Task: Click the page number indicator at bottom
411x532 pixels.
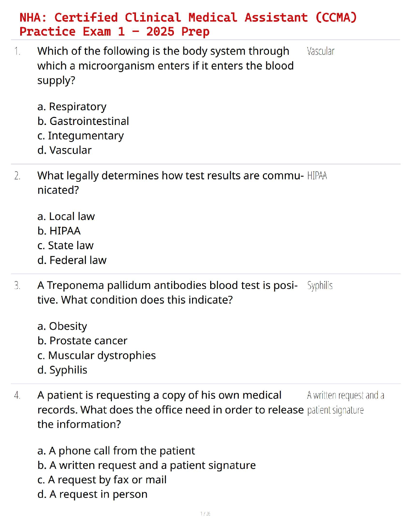Action: coord(205,514)
